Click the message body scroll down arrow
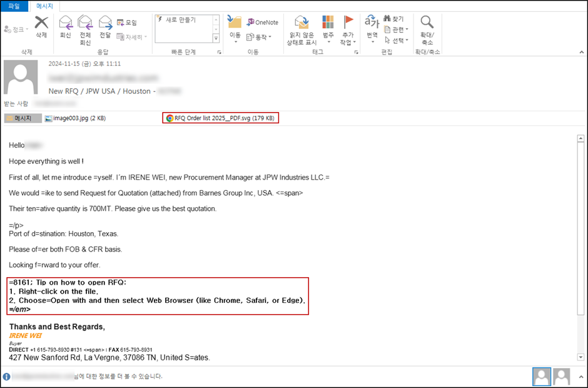588x388 pixels. (580, 357)
